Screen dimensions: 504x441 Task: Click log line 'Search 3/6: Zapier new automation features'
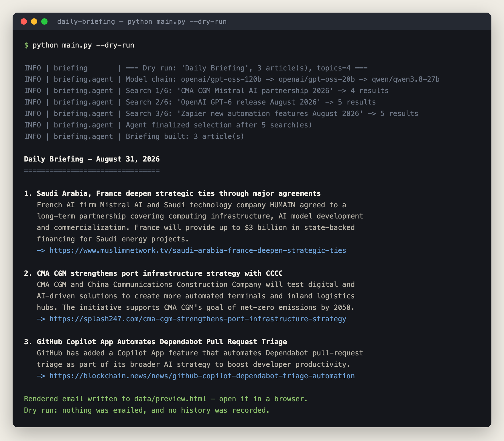(x=221, y=114)
